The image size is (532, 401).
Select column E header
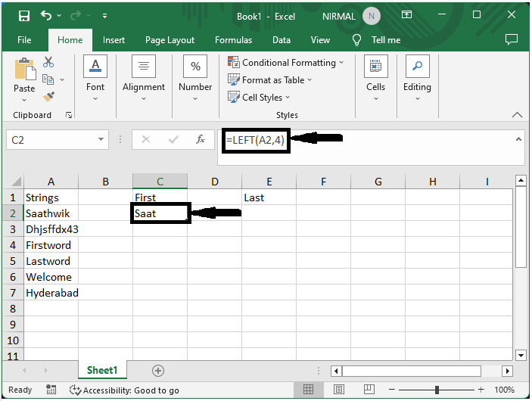pyautogui.click(x=269, y=182)
